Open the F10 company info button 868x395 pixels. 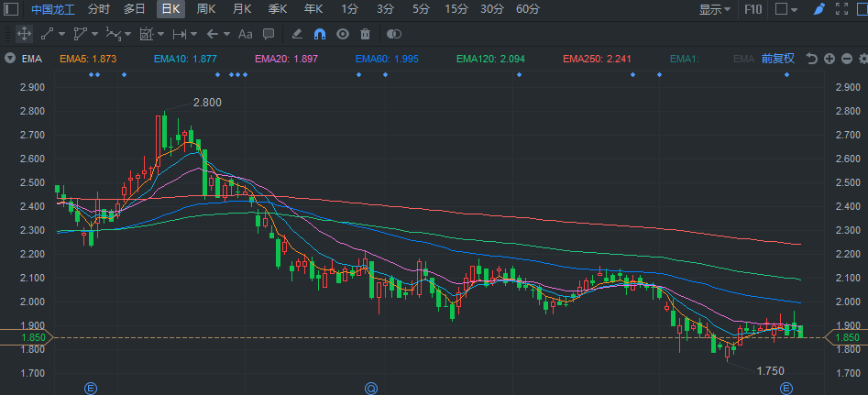tap(753, 9)
